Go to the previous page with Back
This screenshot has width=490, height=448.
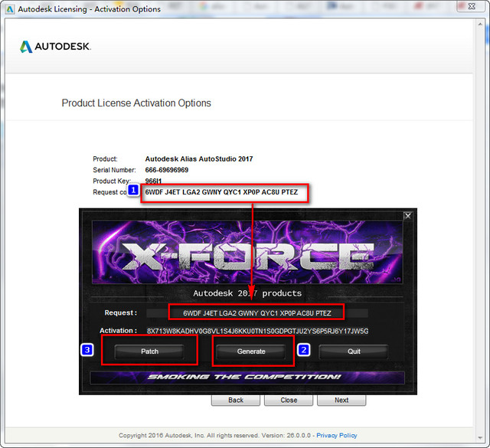pyautogui.click(x=236, y=400)
